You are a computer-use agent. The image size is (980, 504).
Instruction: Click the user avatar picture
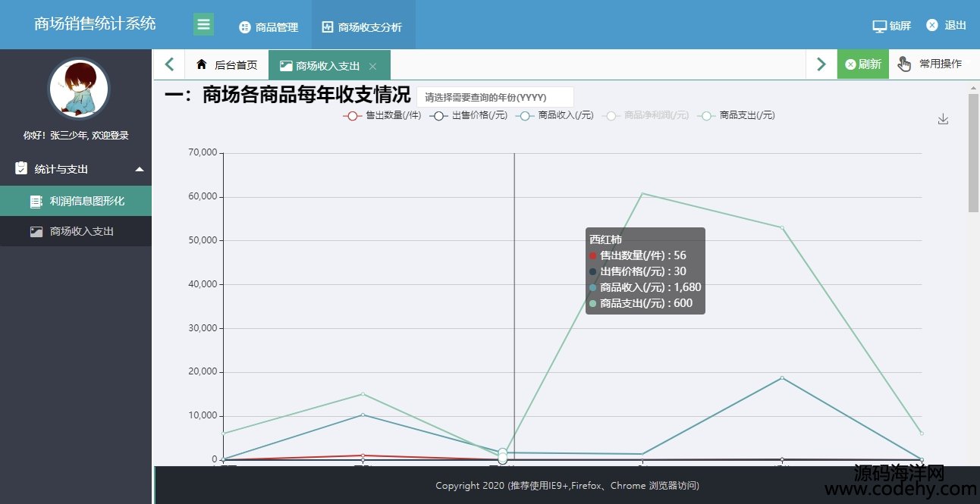click(79, 89)
